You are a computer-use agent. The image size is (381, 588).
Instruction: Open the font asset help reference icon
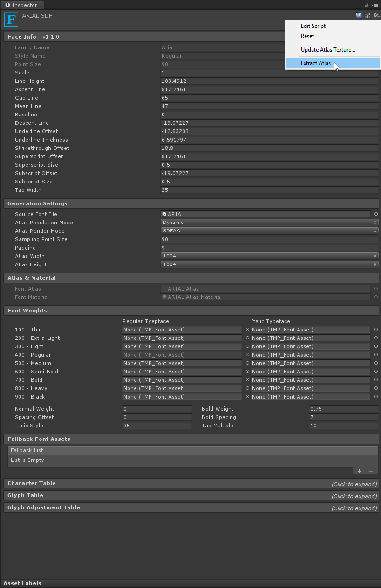(x=359, y=15)
